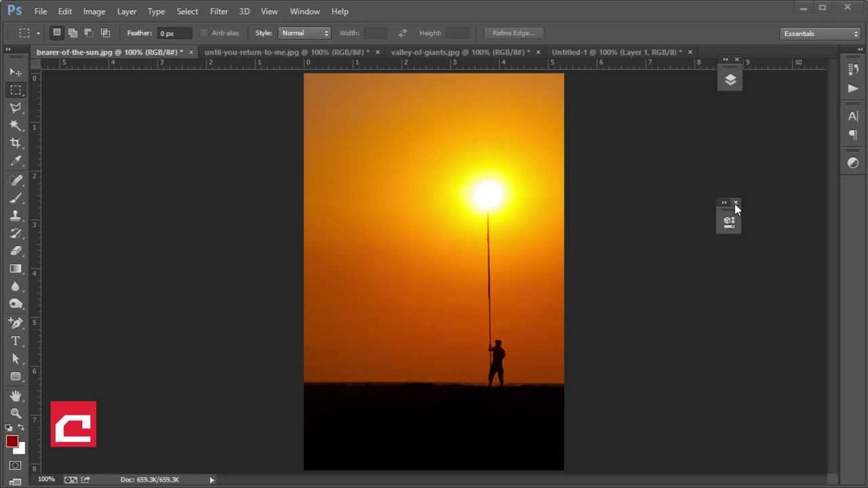Open the Filter menu

(x=218, y=12)
